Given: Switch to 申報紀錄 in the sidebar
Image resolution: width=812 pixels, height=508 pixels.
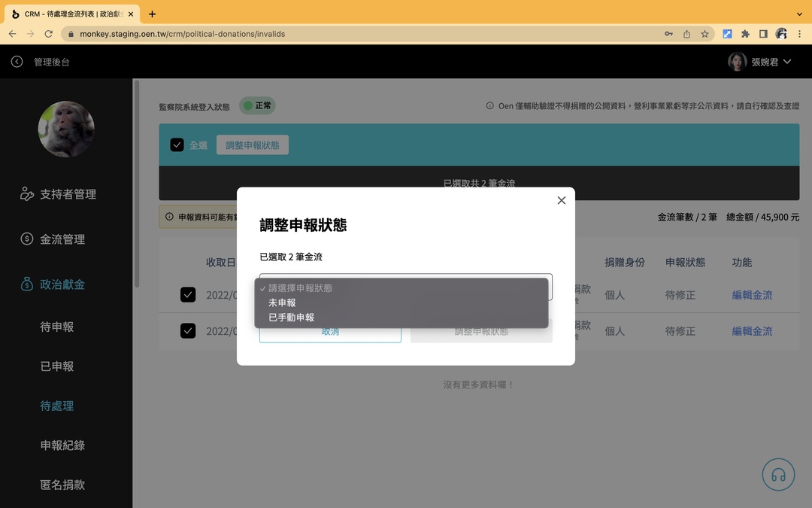Looking at the screenshot, I should (x=62, y=445).
